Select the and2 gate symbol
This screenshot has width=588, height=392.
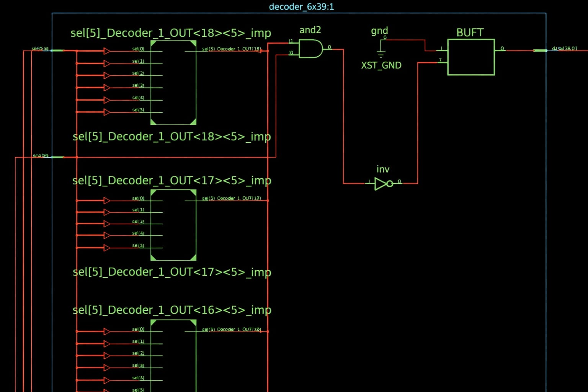click(310, 49)
